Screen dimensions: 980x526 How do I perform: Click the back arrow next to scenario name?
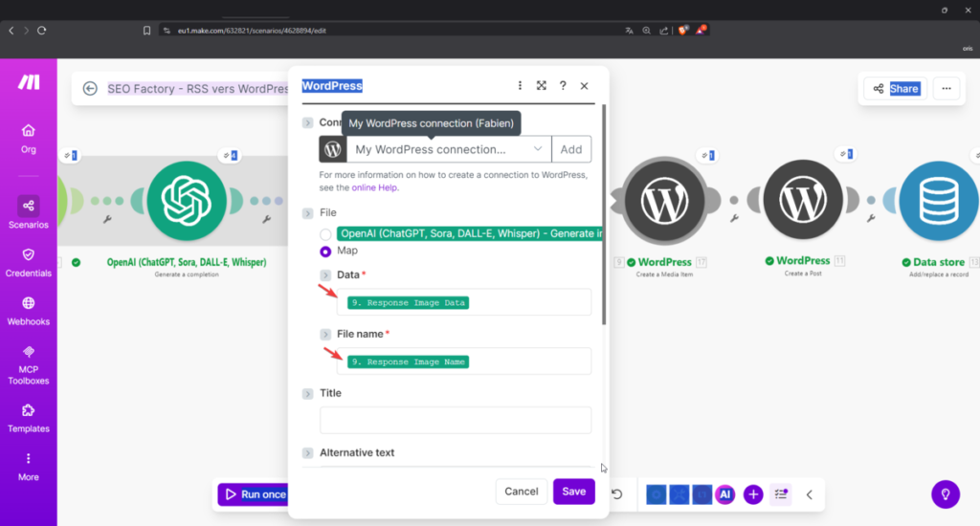tap(90, 89)
